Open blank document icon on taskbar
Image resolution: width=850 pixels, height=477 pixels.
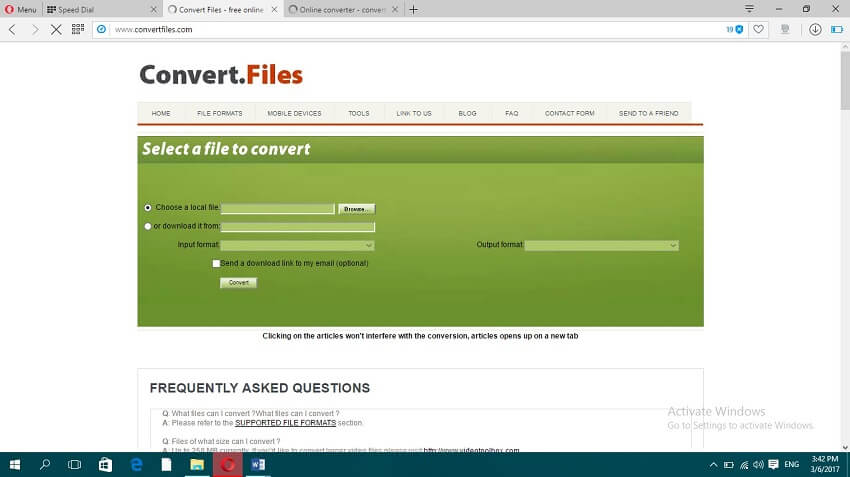click(166, 465)
